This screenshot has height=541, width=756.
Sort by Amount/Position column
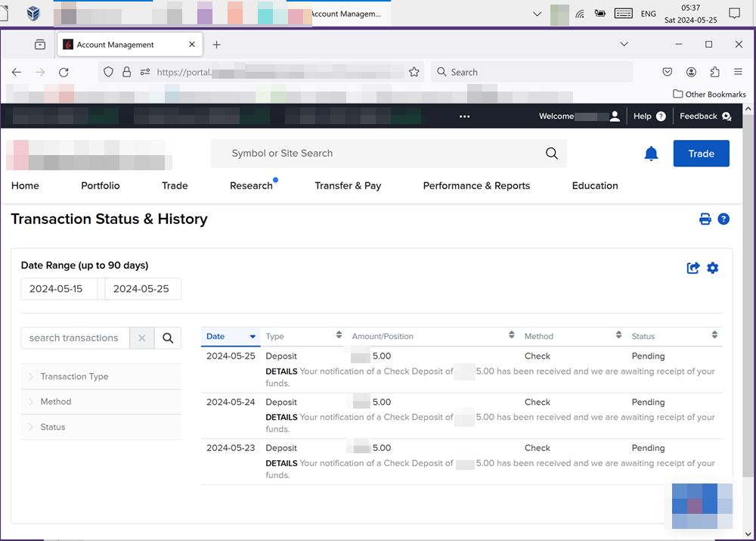pyautogui.click(x=433, y=337)
